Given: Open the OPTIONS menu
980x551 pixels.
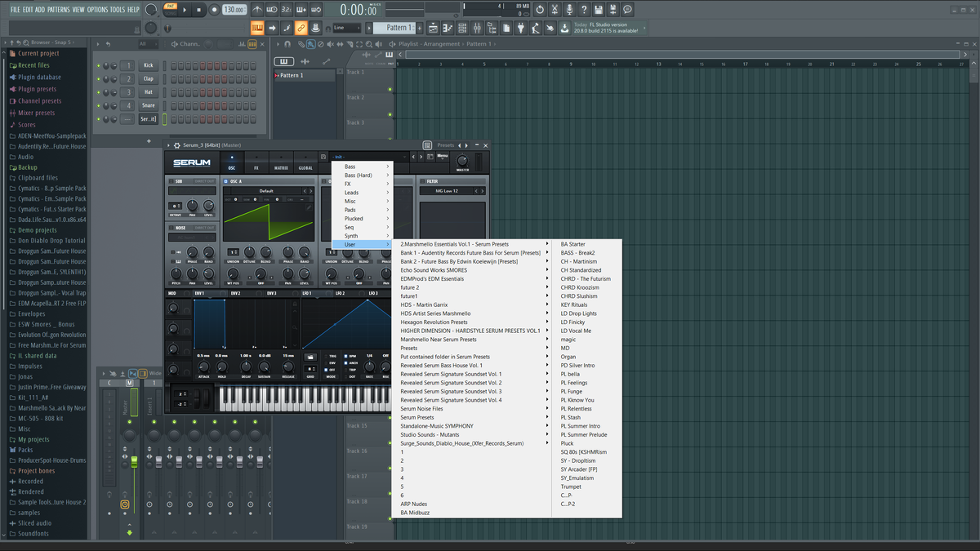Looking at the screenshot, I should coord(97,9).
